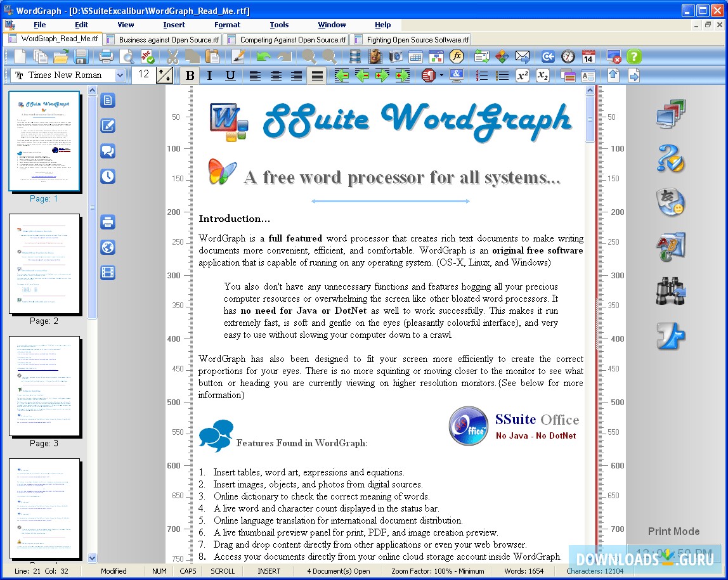This screenshot has height=580, width=728.
Task: Open the font size selector
Action: 145,75
